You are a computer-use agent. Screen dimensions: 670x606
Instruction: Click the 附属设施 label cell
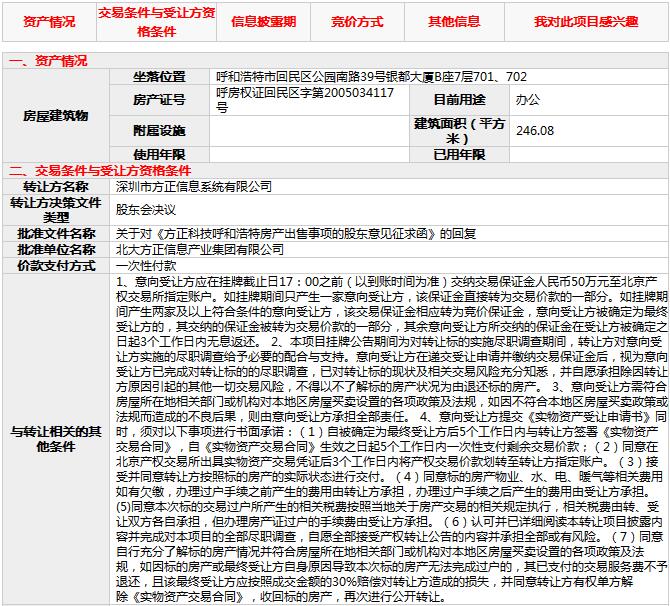[x=159, y=130]
